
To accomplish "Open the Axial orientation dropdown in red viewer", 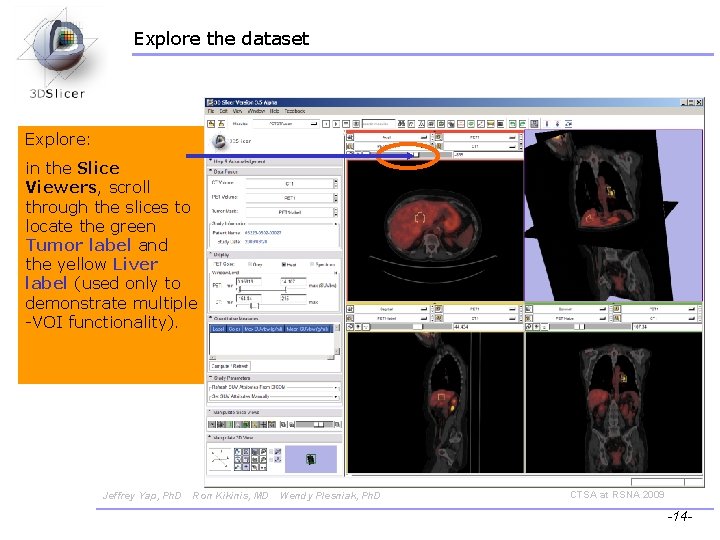I will 392,137.
